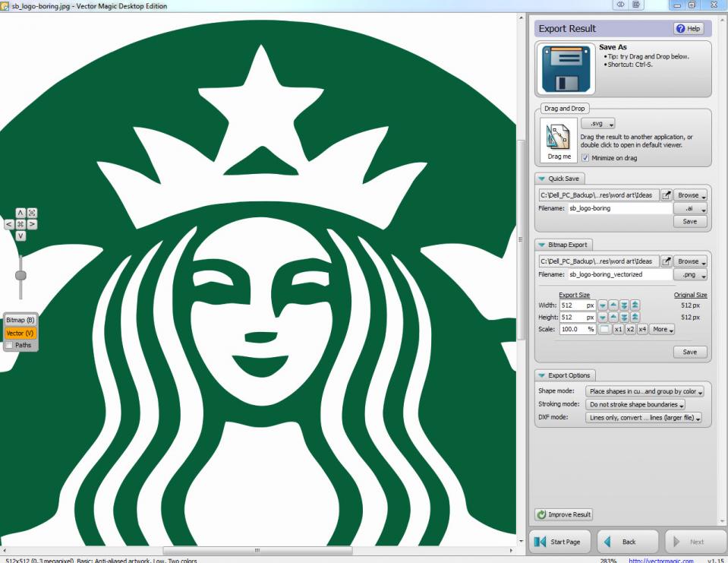Click Save in the Bitmap Export section
This screenshot has height=563, width=728.
pos(690,352)
